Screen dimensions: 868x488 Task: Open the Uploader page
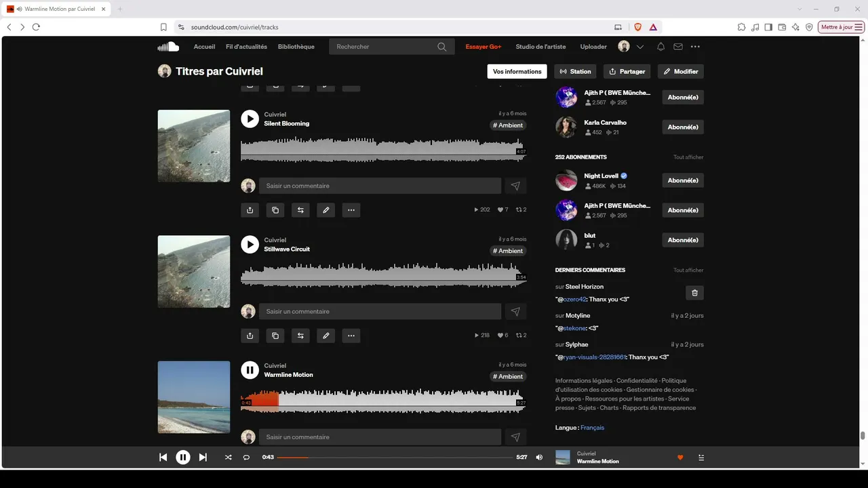(593, 47)
